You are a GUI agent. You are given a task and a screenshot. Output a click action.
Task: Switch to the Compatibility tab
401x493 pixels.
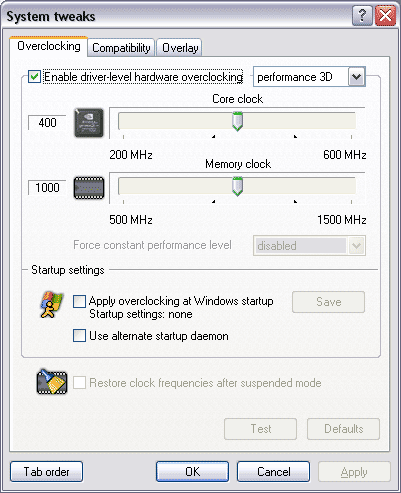tap(121, 48)
